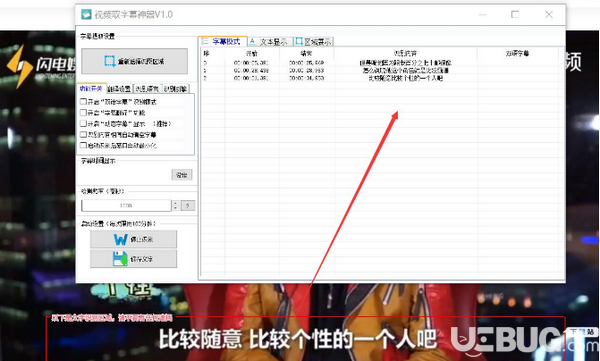Viewport: 600px width, 361px height.
Task: Open the second tab (translation settings) in left panel
Action: [119, 89]
